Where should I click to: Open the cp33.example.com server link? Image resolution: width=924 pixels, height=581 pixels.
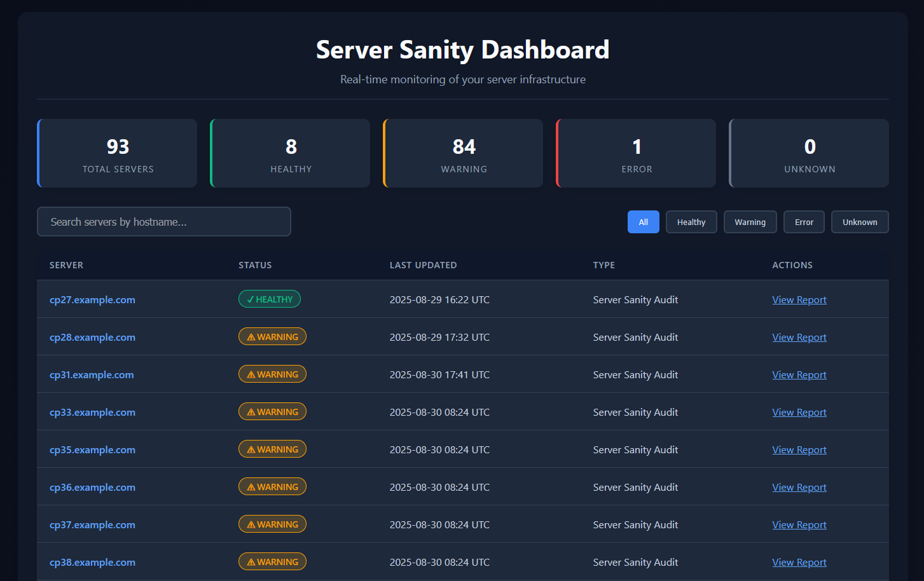click(x=92, y=413)
